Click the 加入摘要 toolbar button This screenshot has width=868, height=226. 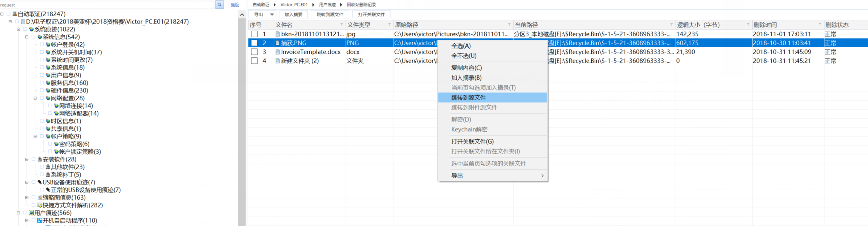coord(293,14)
